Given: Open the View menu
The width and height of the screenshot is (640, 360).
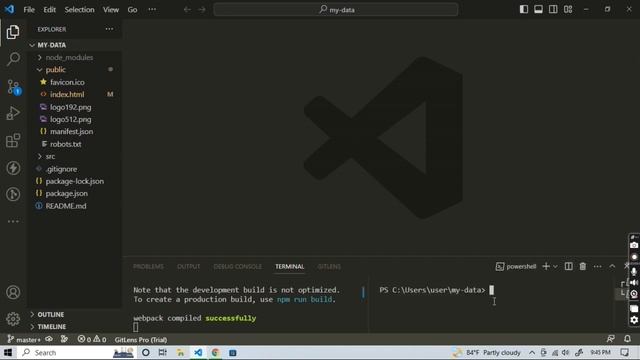Looking at the screenshot, I should 111,9.
